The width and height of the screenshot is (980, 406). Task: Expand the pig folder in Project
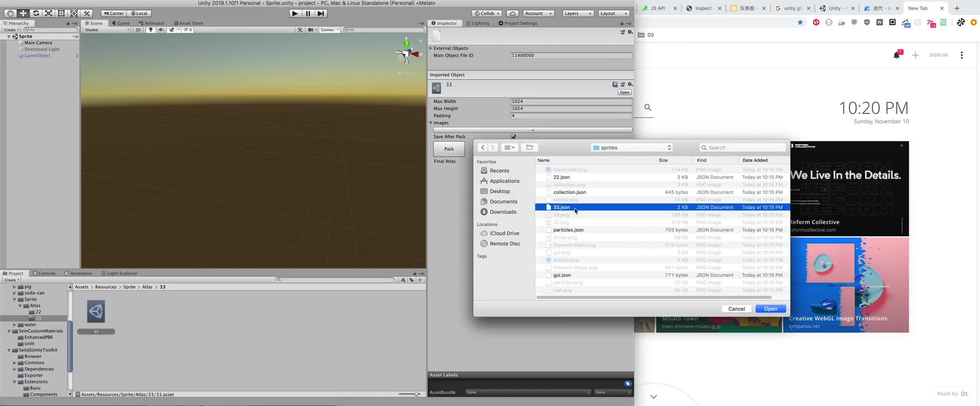(x=14, y=286)
